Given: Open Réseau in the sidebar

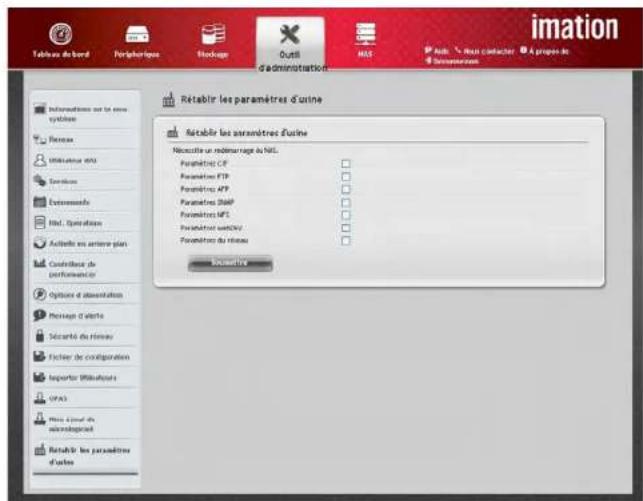Looking at the screenshot, I should (x=62, y=139).
